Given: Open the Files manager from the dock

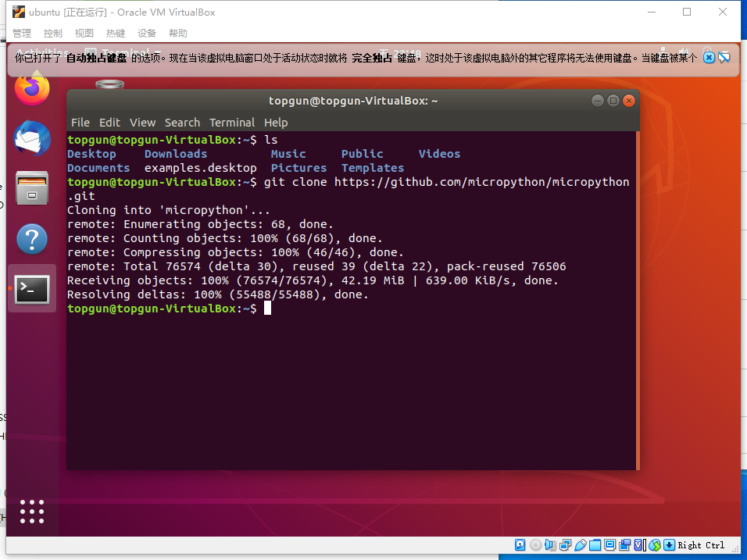Looking at the screenshot, I should point(32,188).
